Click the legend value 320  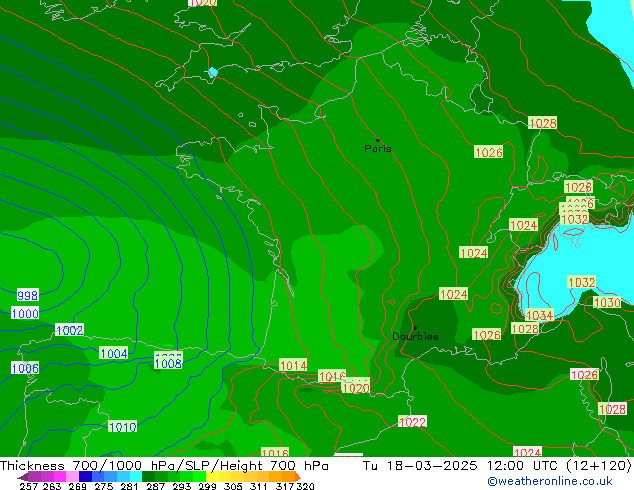[x=306, y=486]
